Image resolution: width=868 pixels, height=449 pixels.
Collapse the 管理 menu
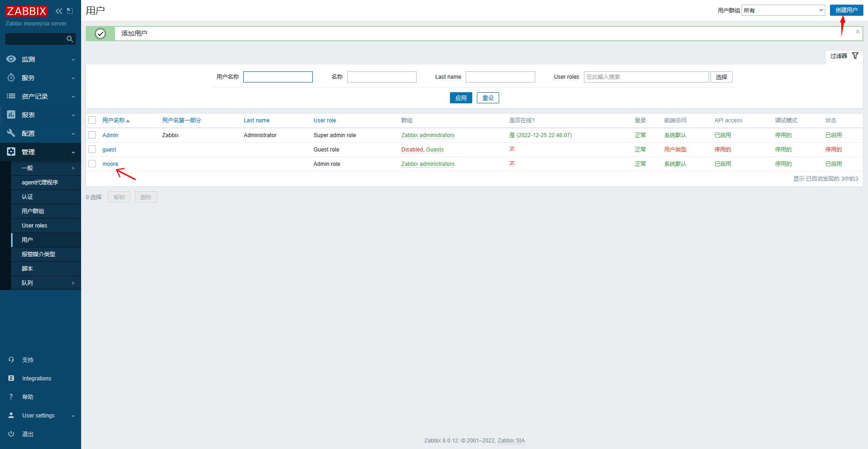(x=40, y=152)
